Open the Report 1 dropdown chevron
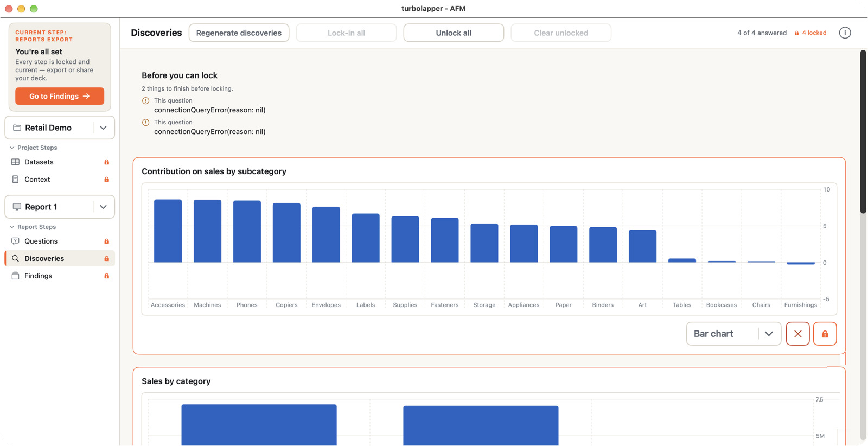The height and width of the screenshot is (446, 868). tap(103, 207)
